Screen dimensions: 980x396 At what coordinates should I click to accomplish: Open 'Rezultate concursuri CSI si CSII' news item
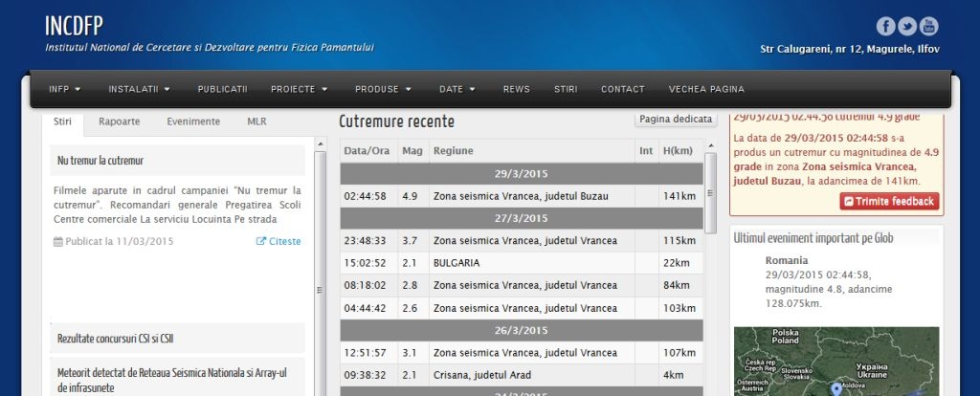(x=116, y=339)
